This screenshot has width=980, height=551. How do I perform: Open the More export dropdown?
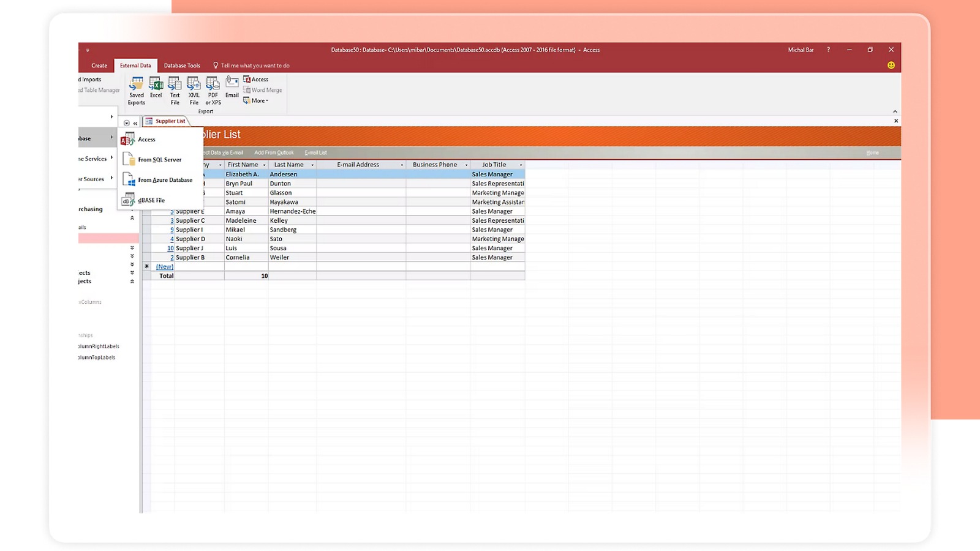256,101
